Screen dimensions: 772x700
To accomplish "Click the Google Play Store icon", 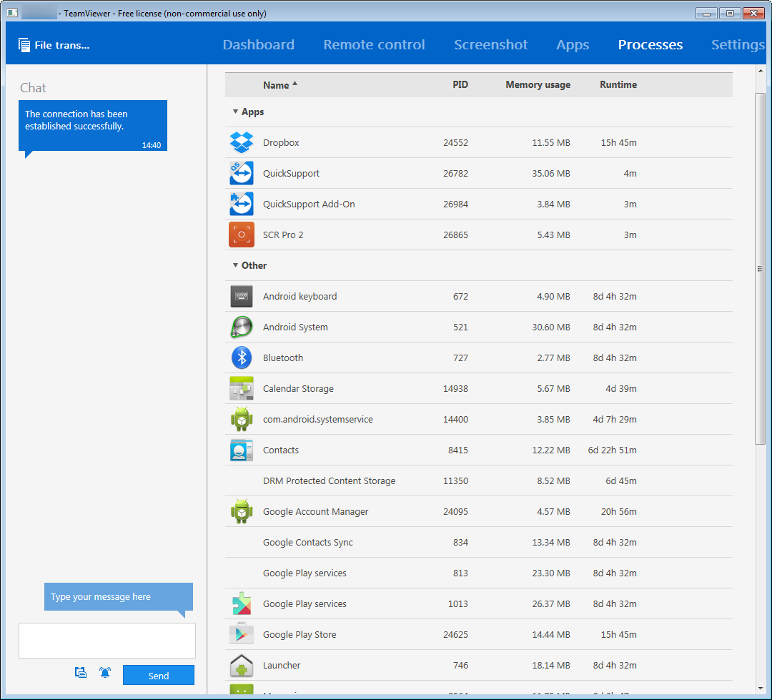I will tap(242, 634).
